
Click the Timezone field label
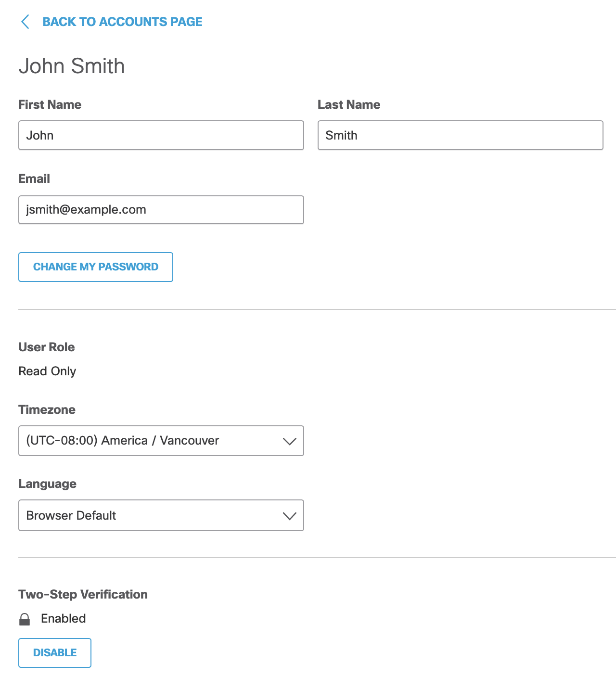tap(47, 410)
